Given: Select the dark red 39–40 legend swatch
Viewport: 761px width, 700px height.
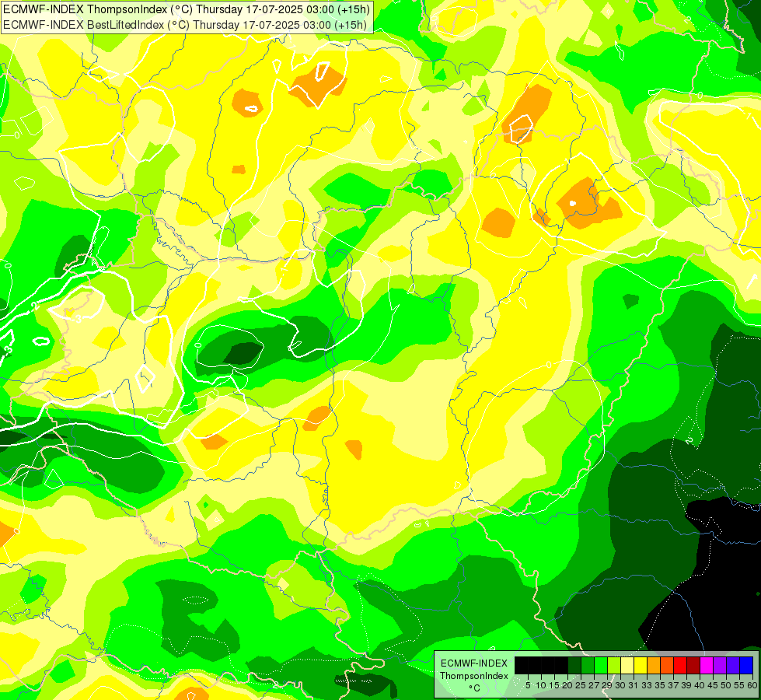Looking at the screenshot, I should point(693,665).
